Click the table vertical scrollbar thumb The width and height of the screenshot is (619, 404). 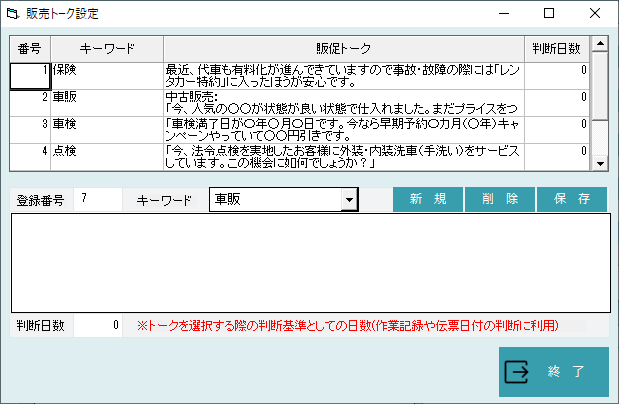[x=600, y=86]
